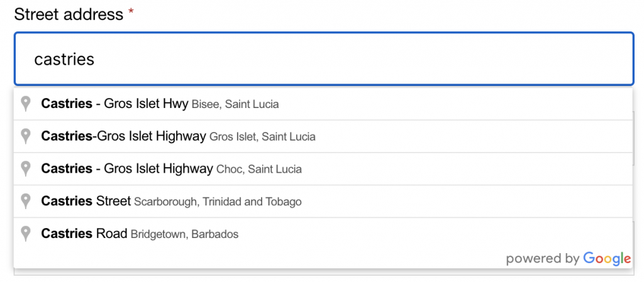Screen dimensions: 644x282
Task: Click the Google logo
Action: (607, 258)
